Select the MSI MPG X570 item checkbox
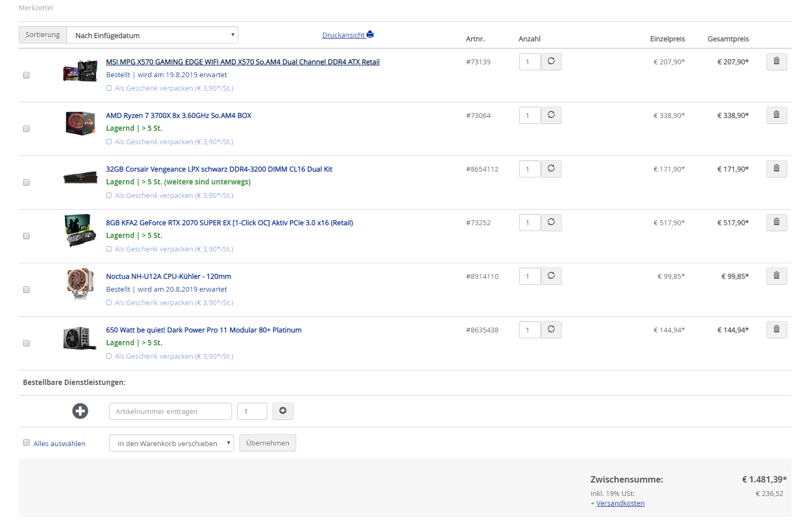 coord(26,75)
